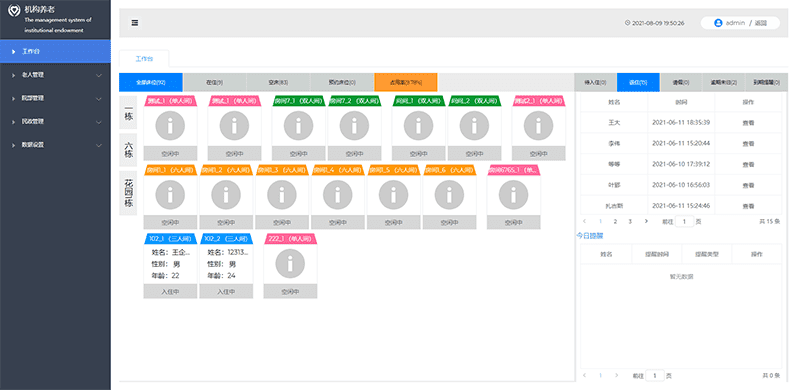This screenshot has width=800, height=390.
Task: Open 102_1 (三人间) bed card header
Action: [170, 239]
